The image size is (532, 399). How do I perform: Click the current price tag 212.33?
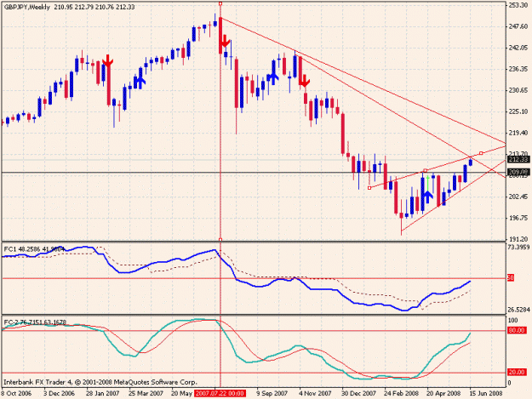(518, 159)
